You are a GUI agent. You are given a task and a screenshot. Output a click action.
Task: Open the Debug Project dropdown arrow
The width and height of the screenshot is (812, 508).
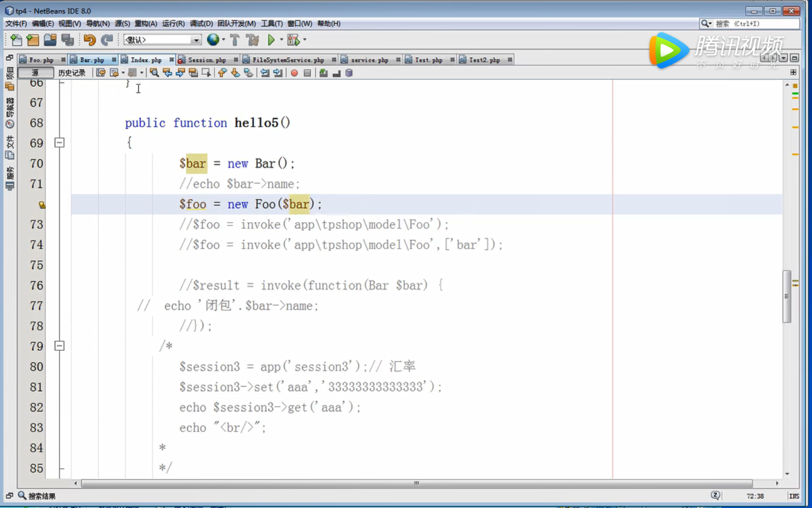304,40
